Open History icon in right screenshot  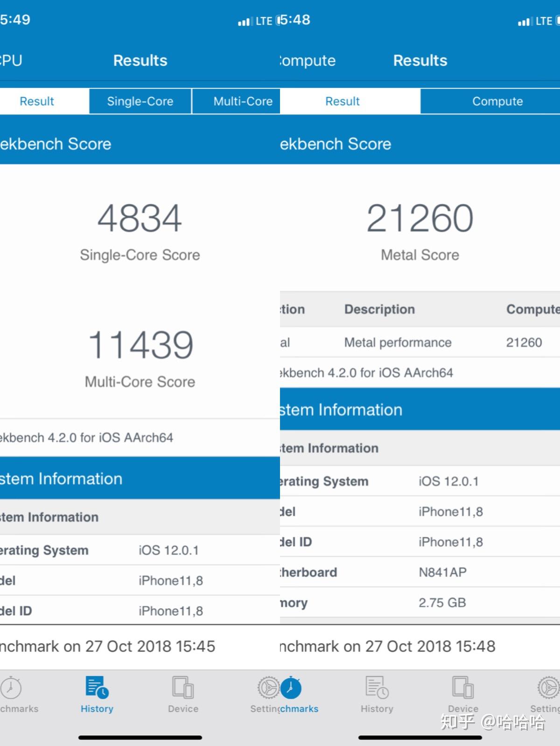click(377, 688)
